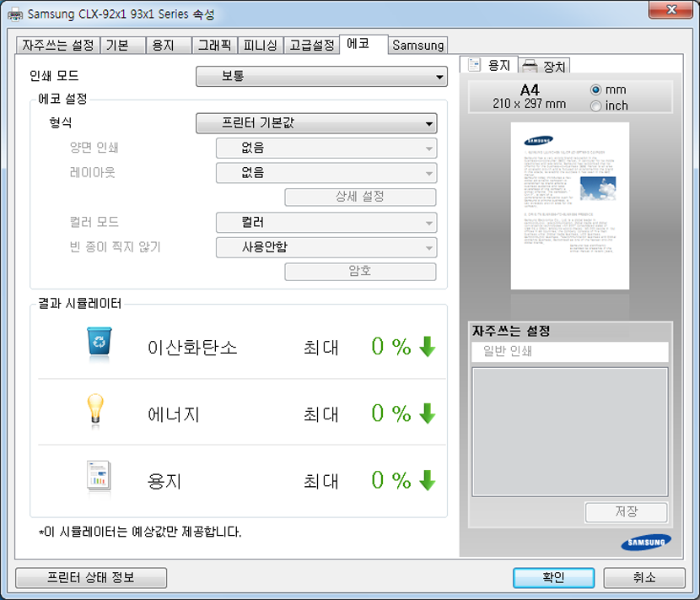
Task: Switch to the 용지 tab in main tab row
Action: coord(169,45)
